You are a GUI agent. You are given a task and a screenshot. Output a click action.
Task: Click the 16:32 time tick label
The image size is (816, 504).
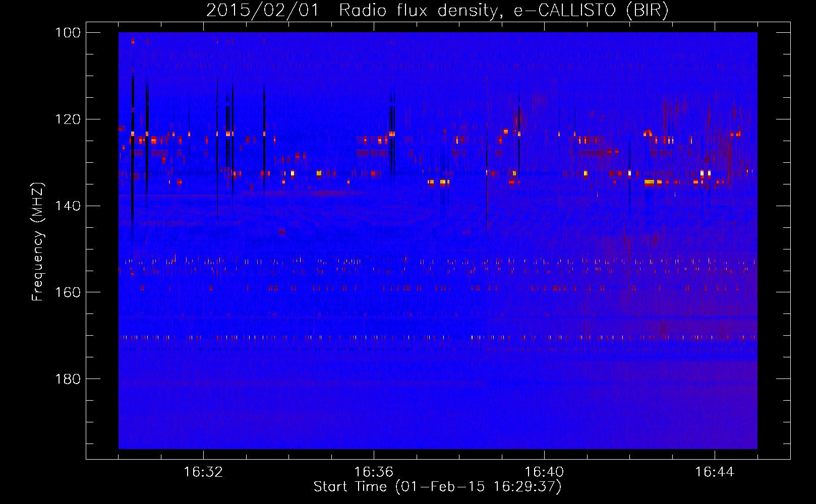(203, 472)
